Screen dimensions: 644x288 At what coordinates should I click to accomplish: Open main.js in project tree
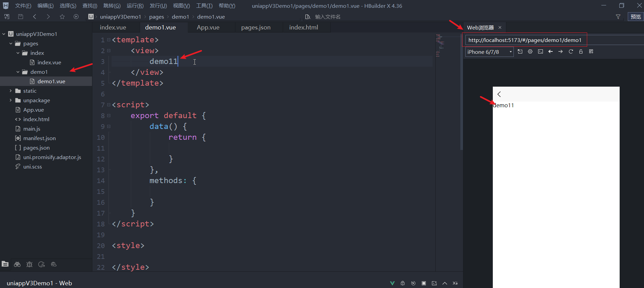pyautogui.click(x=32, y=129)
